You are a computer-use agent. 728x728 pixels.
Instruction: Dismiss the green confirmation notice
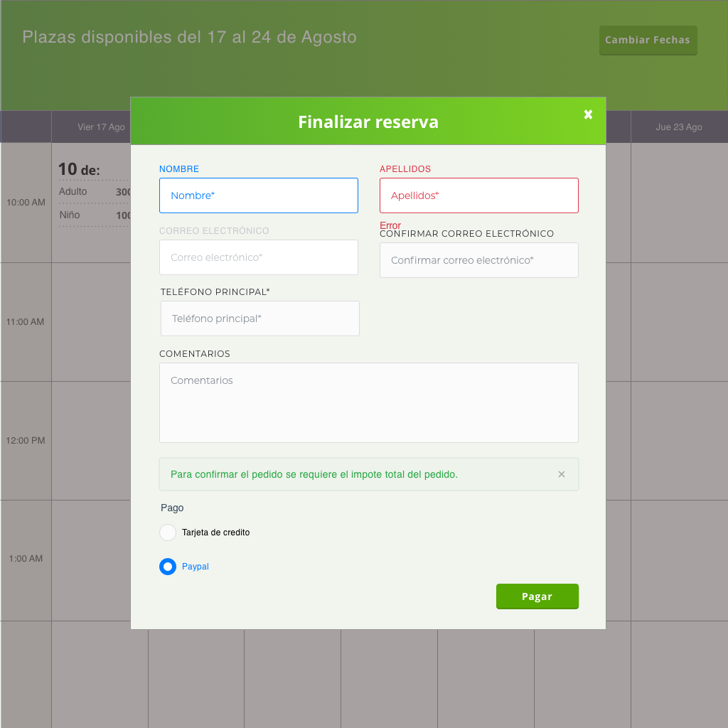562,474
